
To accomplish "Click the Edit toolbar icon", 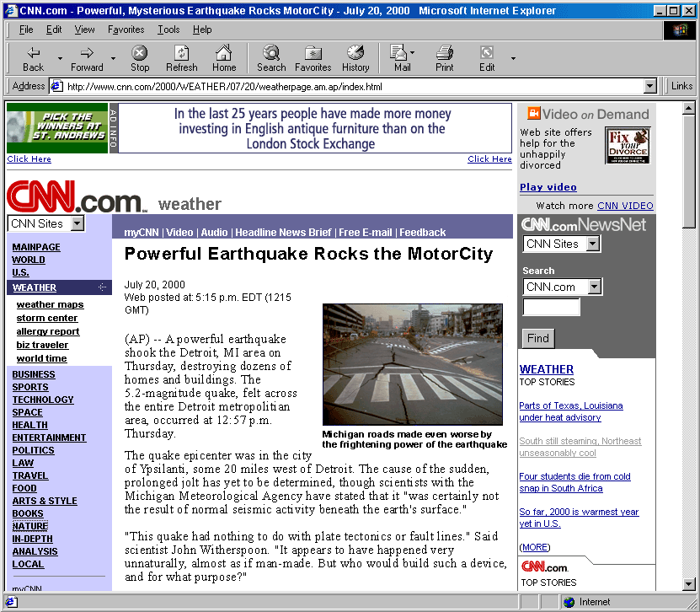I will point(487,59).
